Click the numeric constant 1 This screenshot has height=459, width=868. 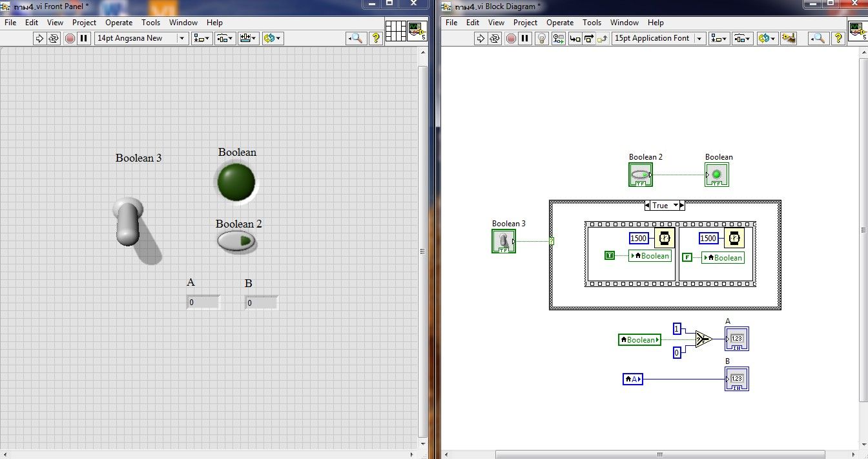677,328
